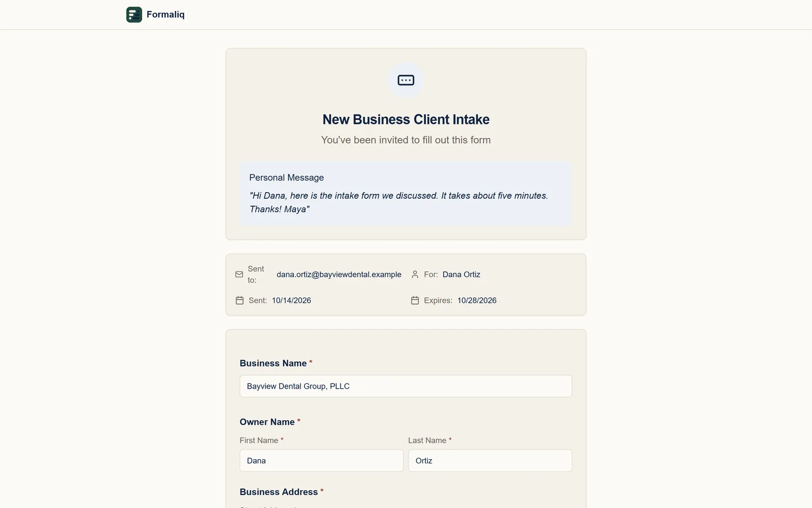Focus the First Name field containing Dana
The height and width of the screenshot is (508, 812).
pos(322,461)
